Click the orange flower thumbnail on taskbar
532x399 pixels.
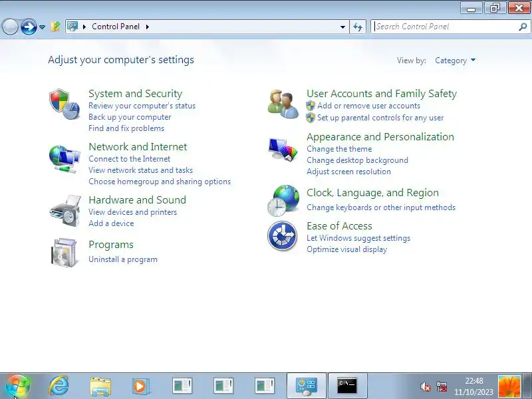point(509,386)
